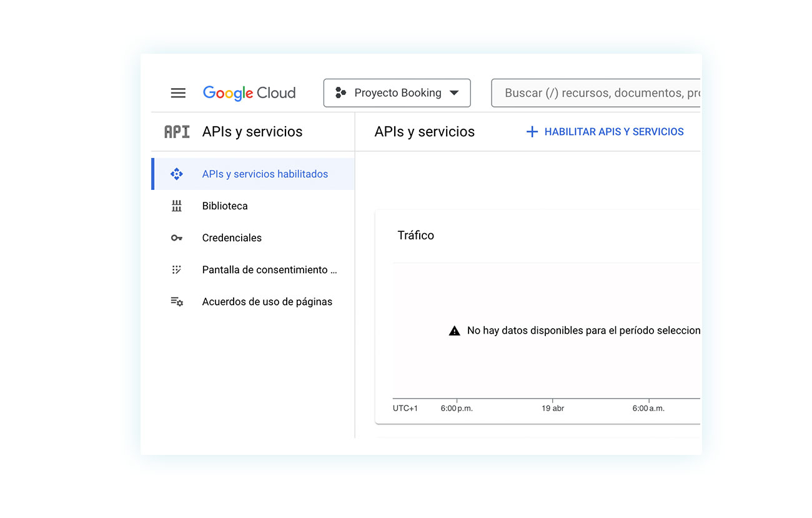Open Acuerdos de uso de páginas
This screenshot has height=518, width=812.
253,302
